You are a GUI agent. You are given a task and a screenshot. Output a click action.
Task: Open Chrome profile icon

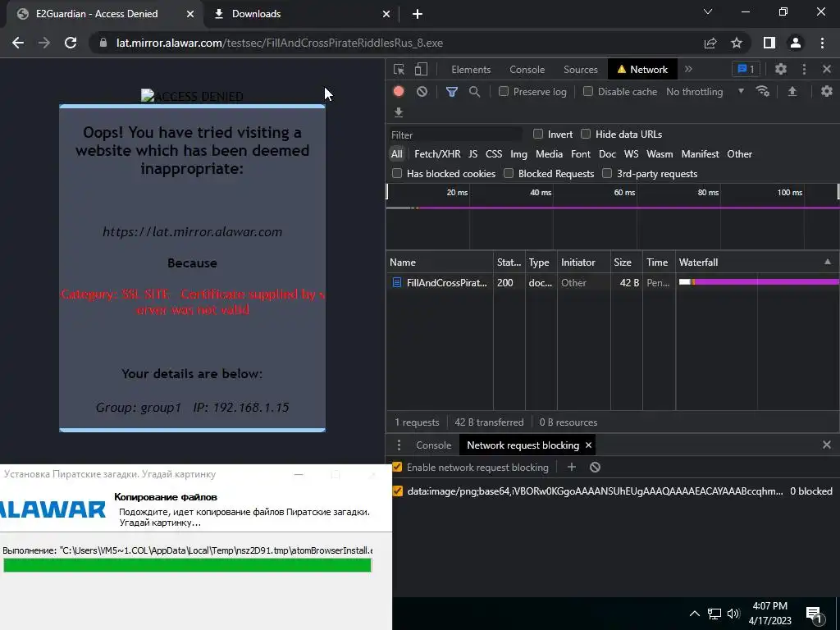point(796,43)
